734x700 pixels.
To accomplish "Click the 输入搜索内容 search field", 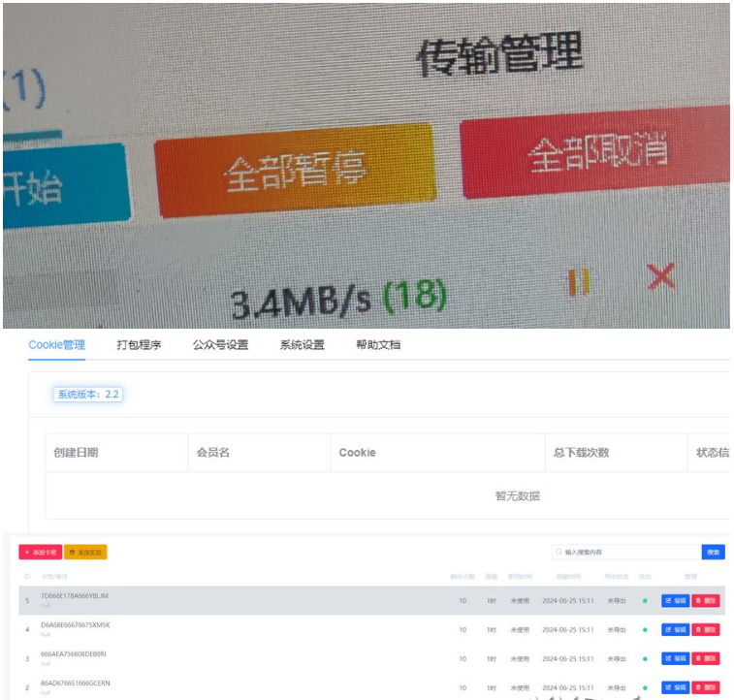I will [625, 552].
